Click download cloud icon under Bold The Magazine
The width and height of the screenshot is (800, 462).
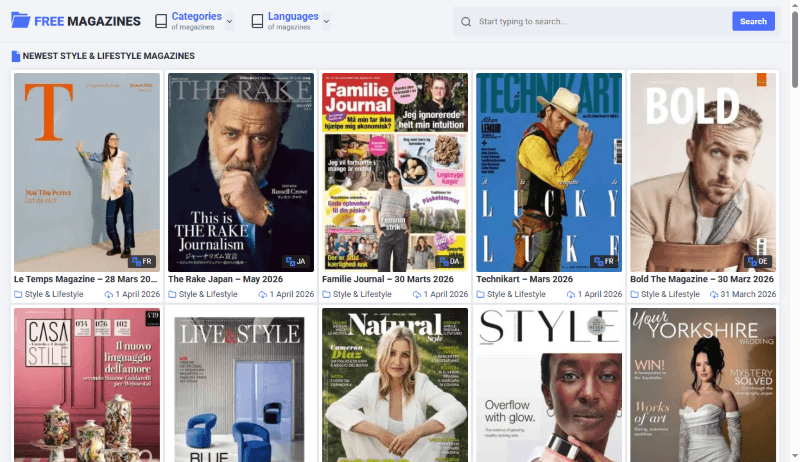[x=714, y=294]
